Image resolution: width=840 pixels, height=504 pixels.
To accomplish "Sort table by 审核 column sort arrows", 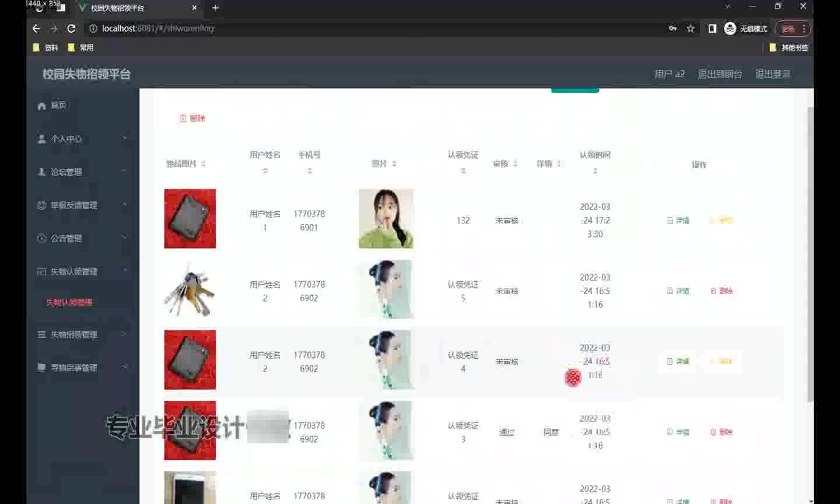I will [x=515, y=164].
